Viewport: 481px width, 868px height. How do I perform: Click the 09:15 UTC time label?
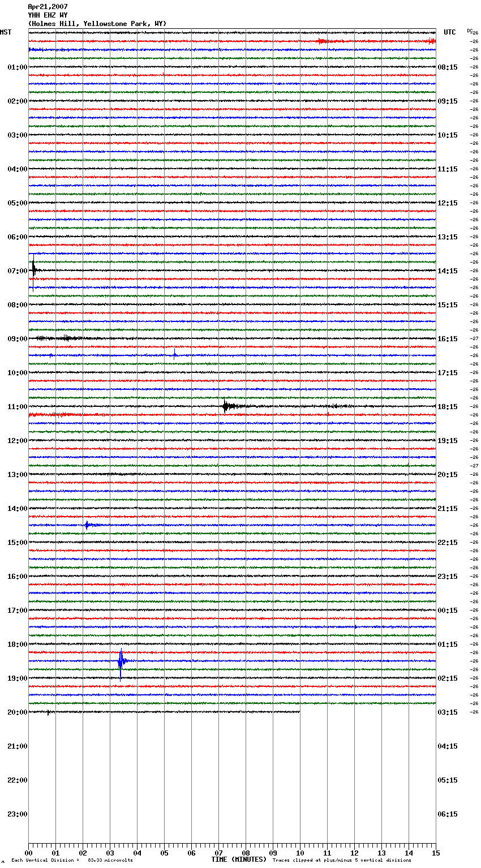click(x=448, y=101)
